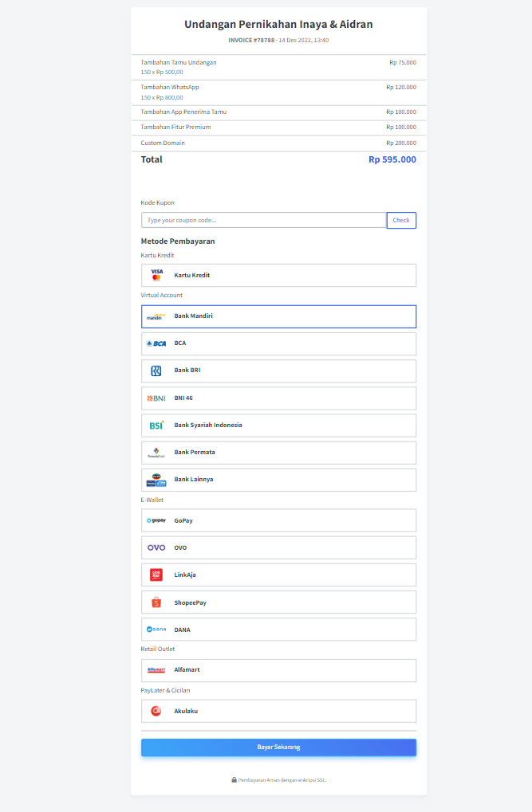Click the Pembayaran Aman SSL notice text

pos(282,780)
